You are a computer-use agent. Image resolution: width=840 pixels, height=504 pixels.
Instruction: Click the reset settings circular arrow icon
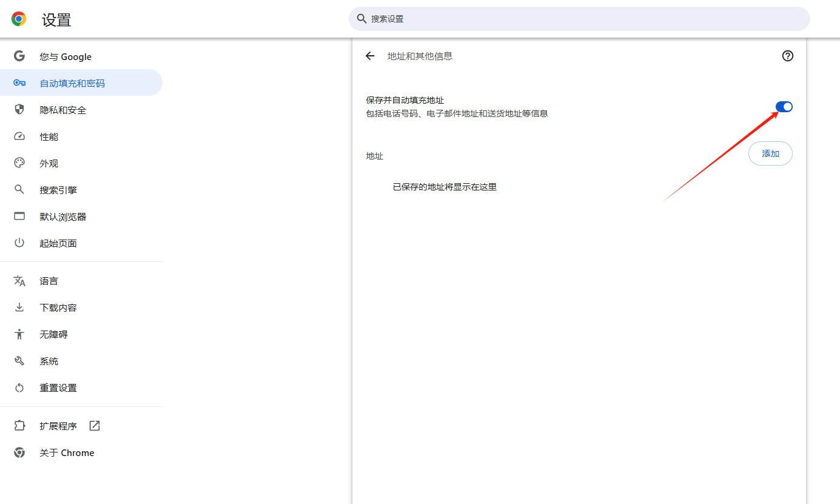coord(19,388)
